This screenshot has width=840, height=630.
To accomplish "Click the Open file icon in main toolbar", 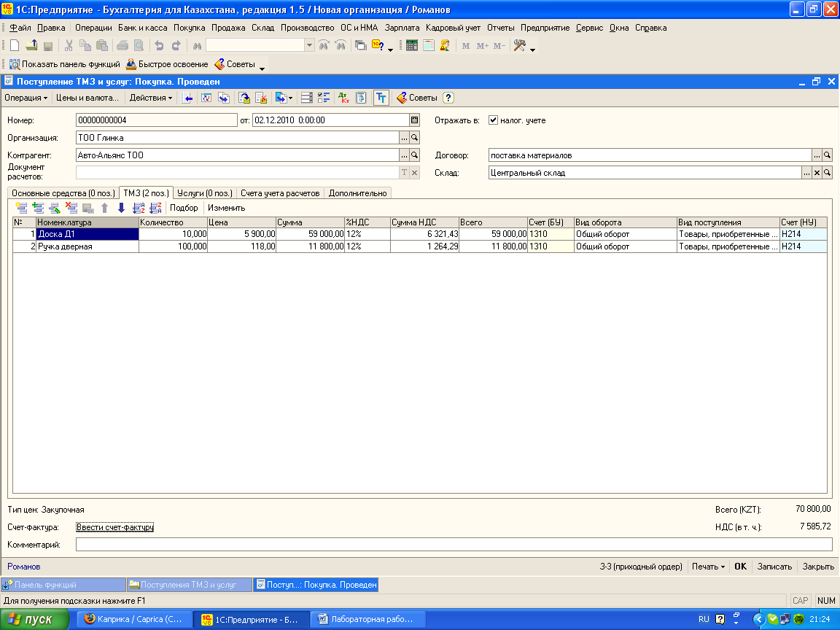I will click(x=31, y=46).
